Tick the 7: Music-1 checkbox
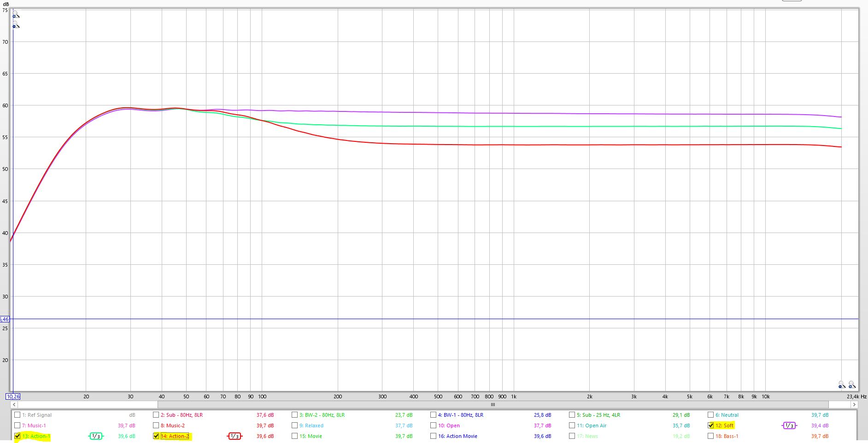868x443 pixels. click(x=18, y=426)
